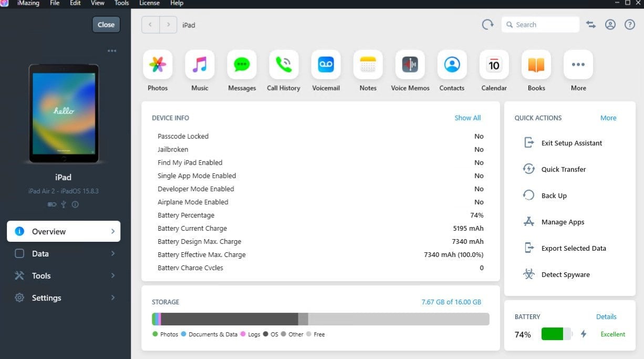
Task: Click 'iPad Air 2 - iPadOS 15.8.3' text
Action: [64, 191]
